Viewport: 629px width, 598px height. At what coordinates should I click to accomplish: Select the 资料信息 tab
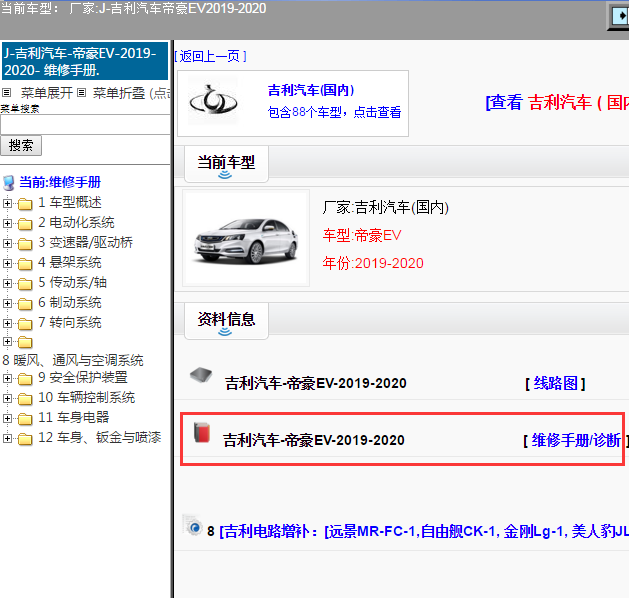pos(226,321)
